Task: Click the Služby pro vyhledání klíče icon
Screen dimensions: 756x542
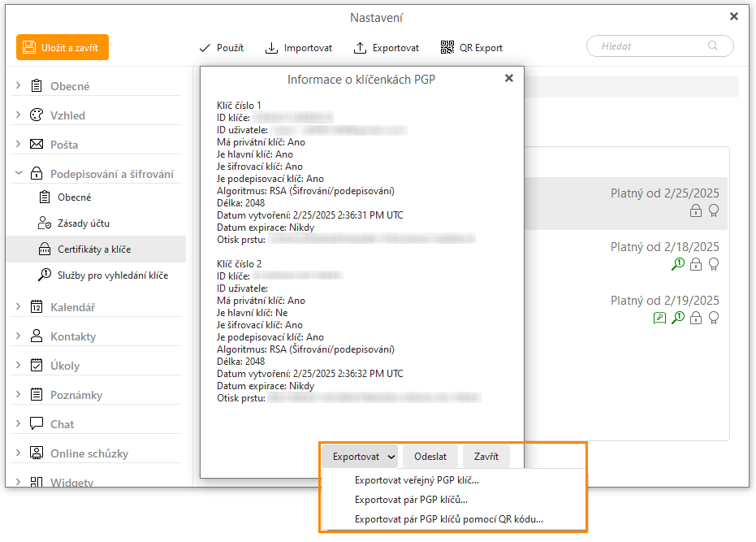Action: coord(45,275)
